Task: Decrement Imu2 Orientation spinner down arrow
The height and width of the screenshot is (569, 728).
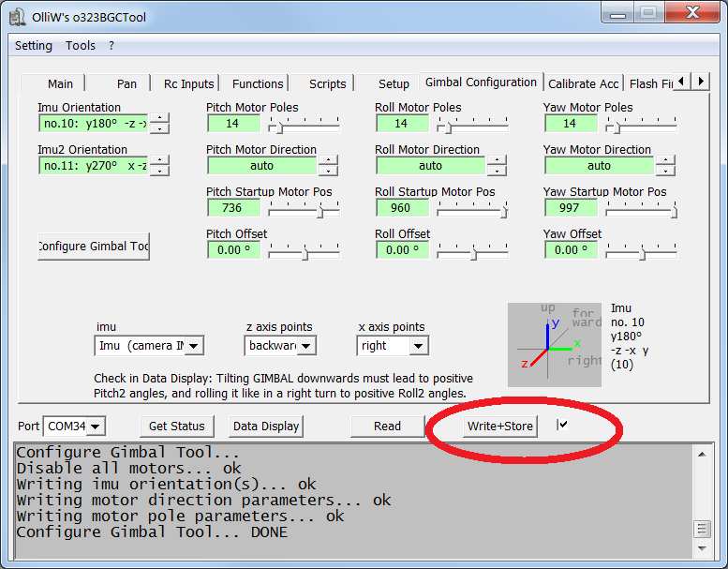Action: coord(160,171)
